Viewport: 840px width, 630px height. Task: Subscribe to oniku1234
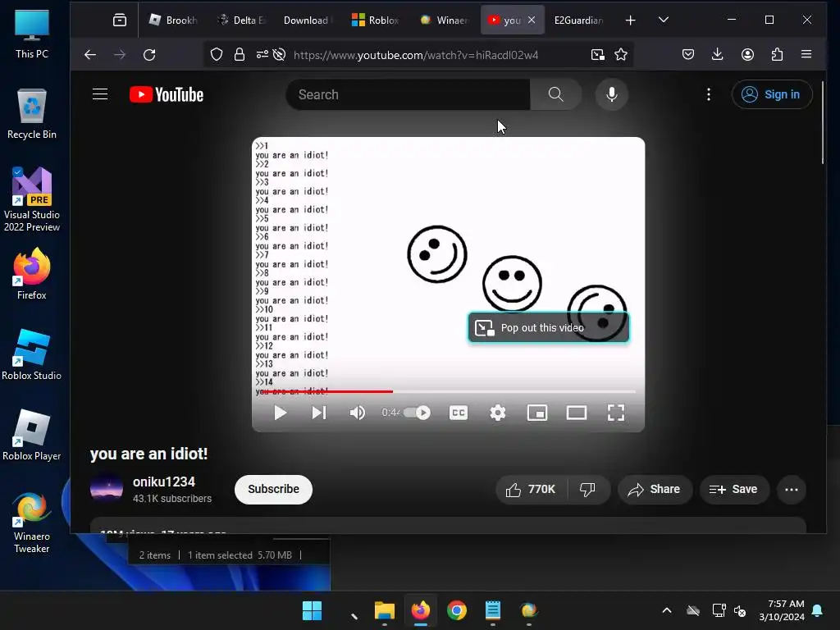273,489
